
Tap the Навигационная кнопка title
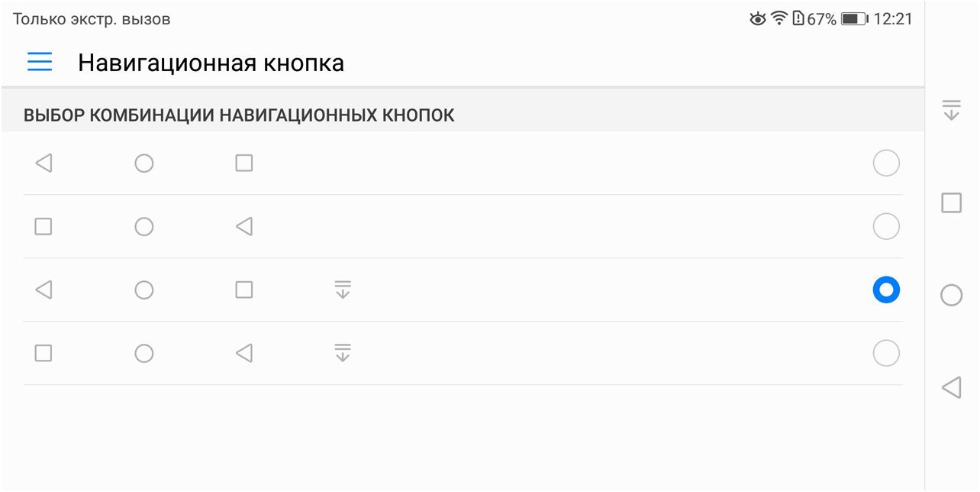211,63
